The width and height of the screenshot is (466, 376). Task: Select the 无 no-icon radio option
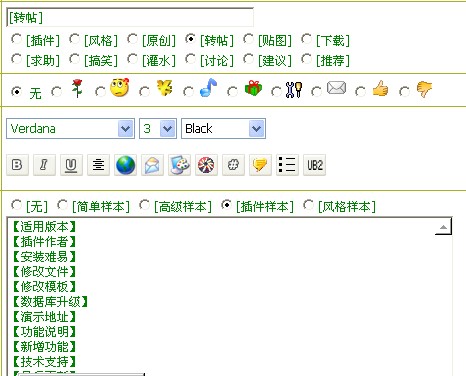tap(16, 91)
